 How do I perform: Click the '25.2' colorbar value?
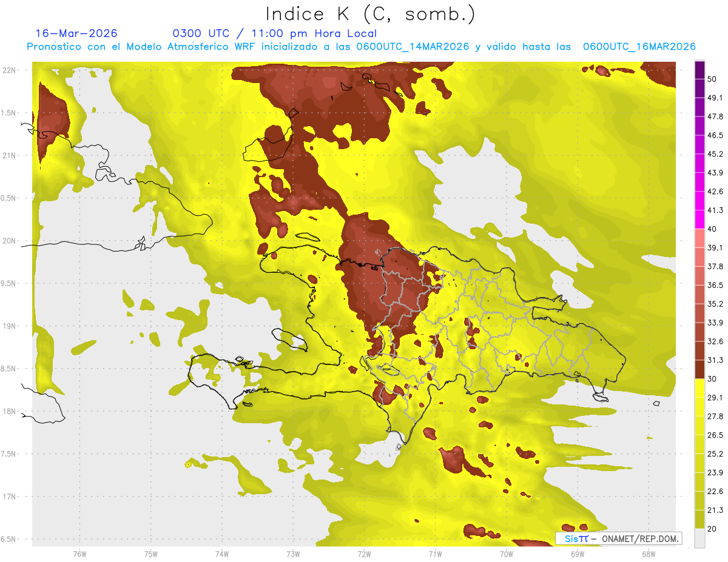(x=715, y=454)
